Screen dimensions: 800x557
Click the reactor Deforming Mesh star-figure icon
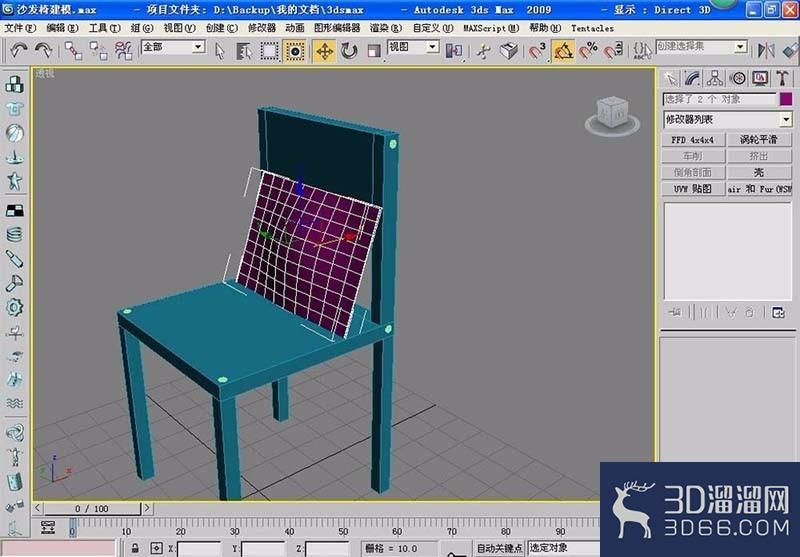tap(14, 181)
